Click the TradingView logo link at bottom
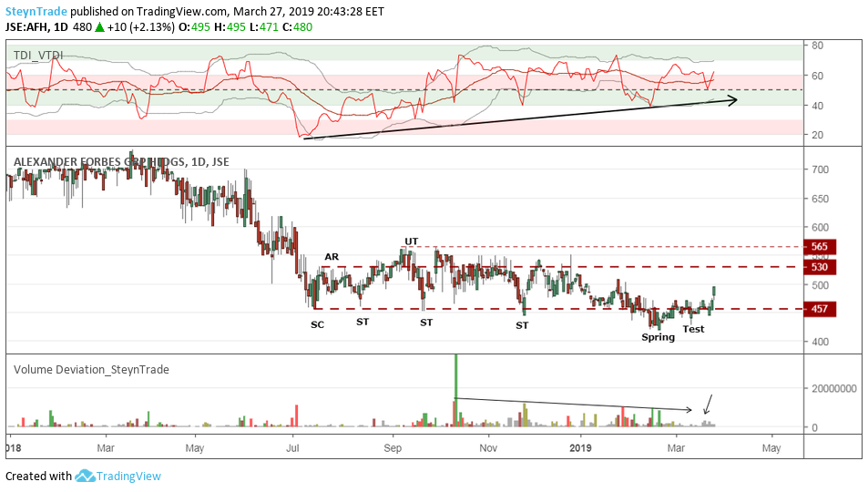Screen dimensions: 868x492 117,476
